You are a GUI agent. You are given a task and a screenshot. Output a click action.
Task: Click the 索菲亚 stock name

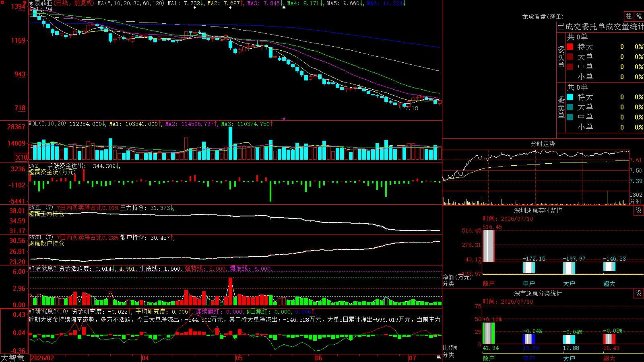(x=43, y=3)
